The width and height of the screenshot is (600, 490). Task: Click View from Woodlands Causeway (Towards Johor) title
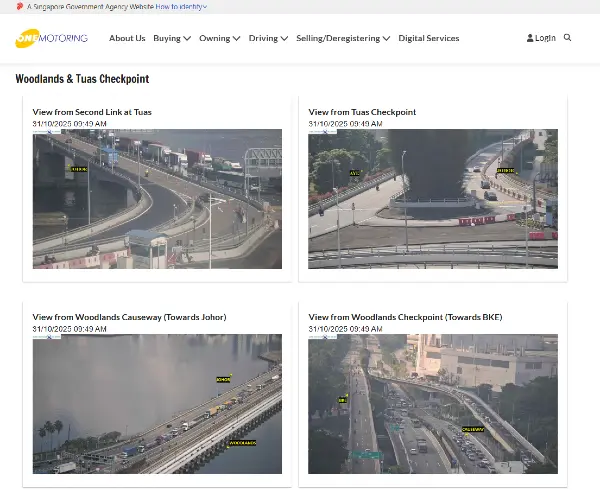coord(129,317)
